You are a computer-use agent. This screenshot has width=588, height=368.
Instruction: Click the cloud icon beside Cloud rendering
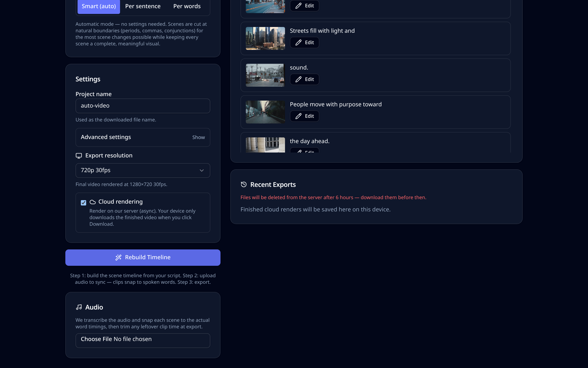92,202
